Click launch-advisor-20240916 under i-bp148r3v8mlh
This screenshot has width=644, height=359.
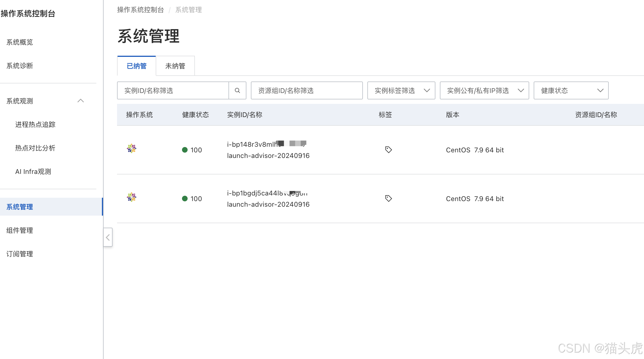(x=268, y=156)
